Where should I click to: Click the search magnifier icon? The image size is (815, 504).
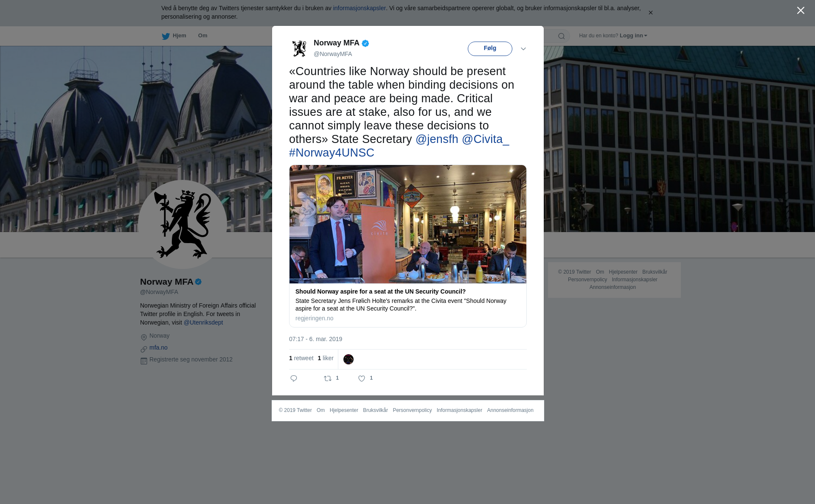tap(562, 36)
